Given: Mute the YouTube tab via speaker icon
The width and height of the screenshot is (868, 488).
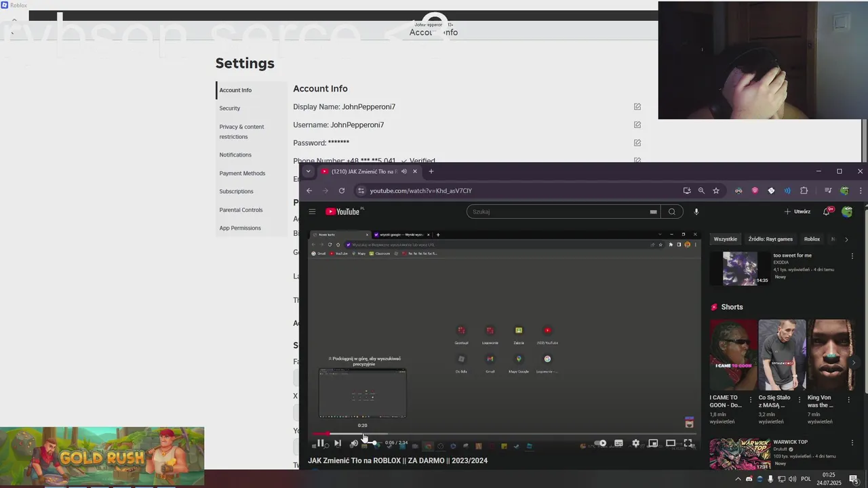Looking at the screenshot, I should tap(404, 171).
